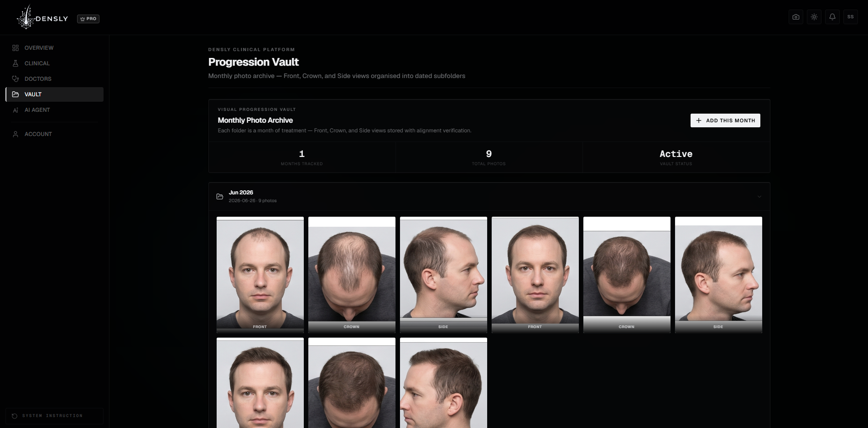Click the Doctors stethoscope icon
The image size is (868, 428).
(16, 79)
